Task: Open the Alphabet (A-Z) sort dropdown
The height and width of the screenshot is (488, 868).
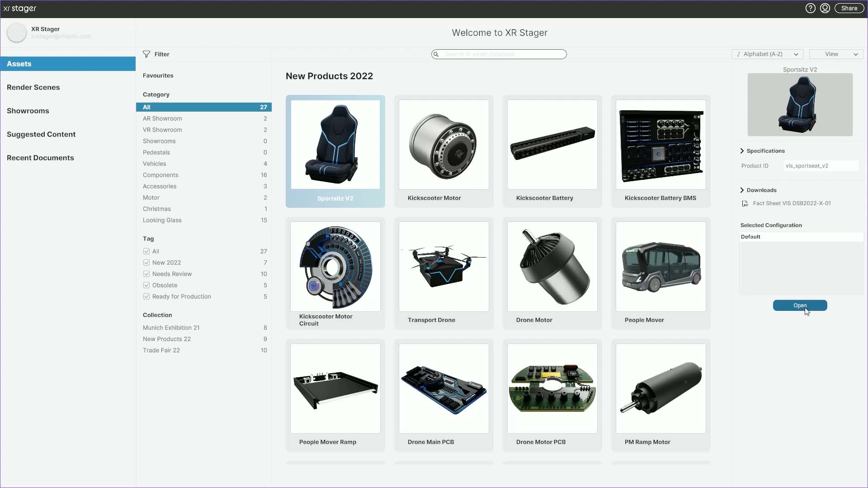Action: [768, 54]
